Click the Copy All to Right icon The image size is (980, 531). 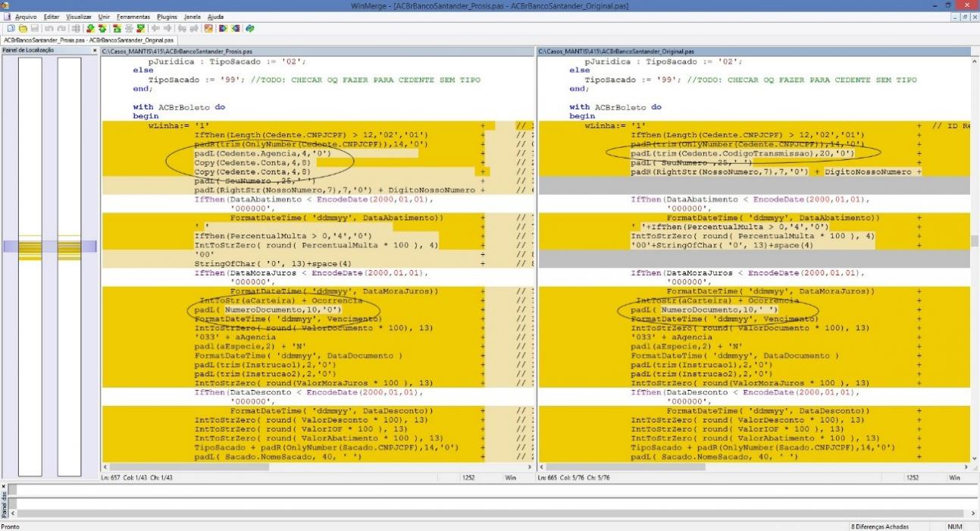(223, 28)
